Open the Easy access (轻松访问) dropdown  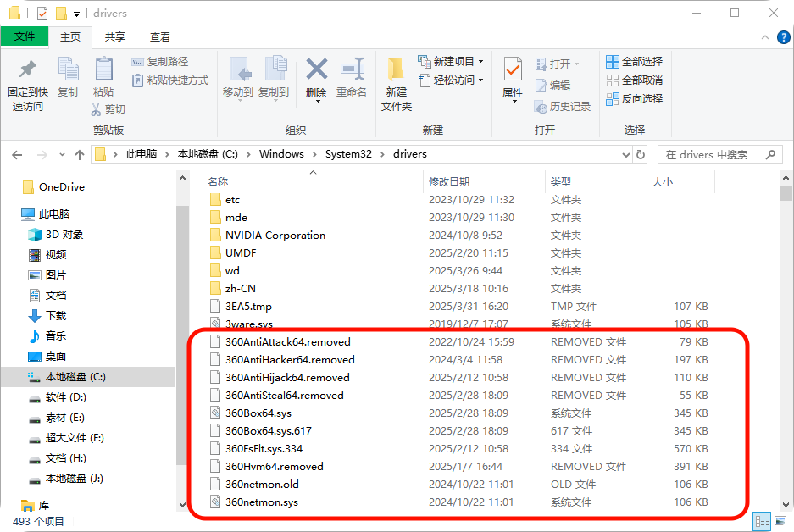pos(451,80)
